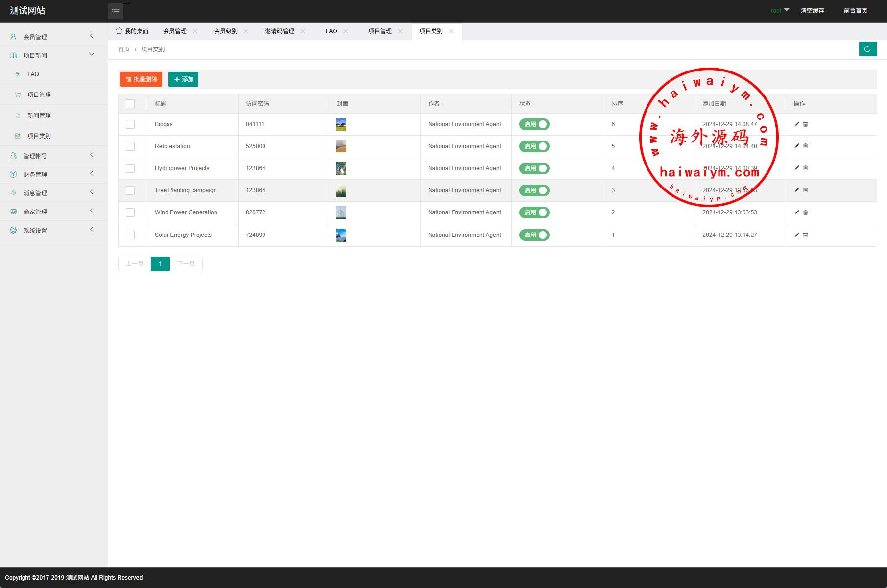Viewport: 887px width, 588px height.
Task: Open the root user dropdown
Action: [780, 10]
